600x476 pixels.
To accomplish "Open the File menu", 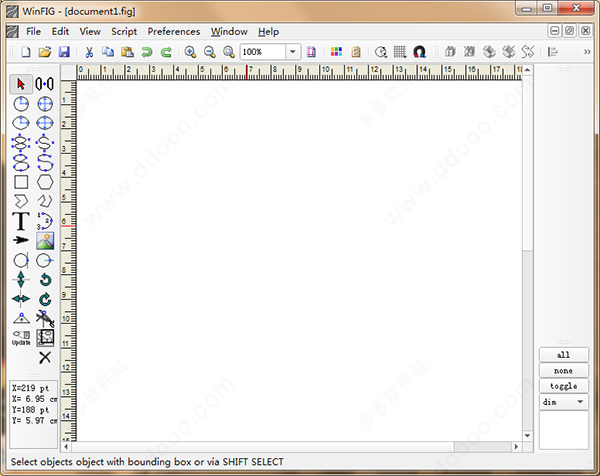I will pos(33,31).
